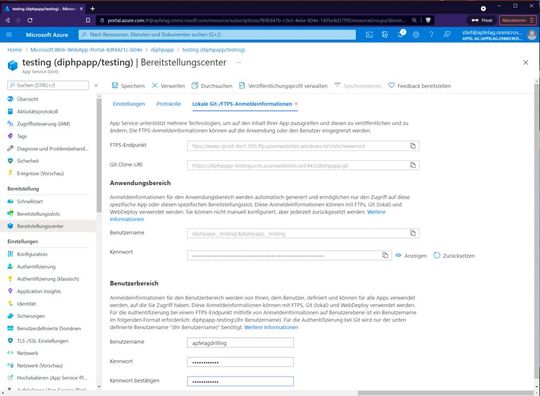Copy the application scope Benutzername
The width and height of the screenshot is (540, 396).
pyautogui.click(x=413, y=233)
